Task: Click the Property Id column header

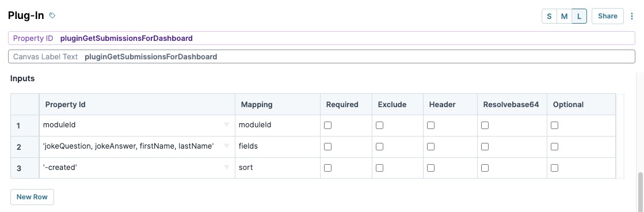Action: tap(137, 104)
